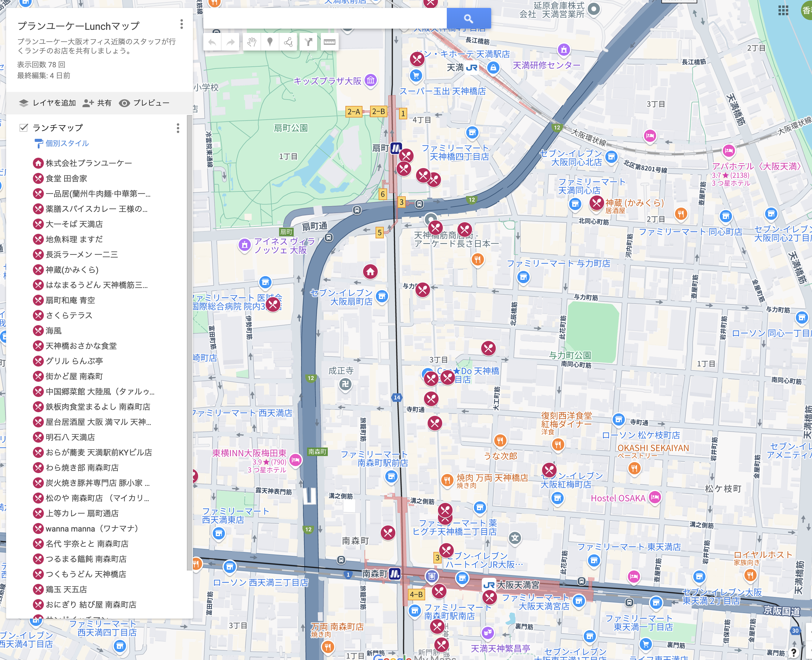The width and height of the screenshot is (812, 660).
Task: Click 扇町公園 park label
Action: [x=291, y=128]
